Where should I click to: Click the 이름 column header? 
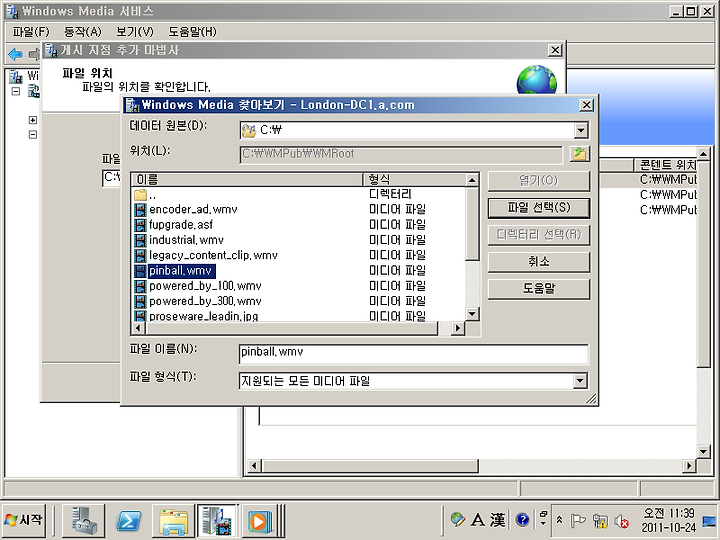pyautogui.click(x=248, y=180)
